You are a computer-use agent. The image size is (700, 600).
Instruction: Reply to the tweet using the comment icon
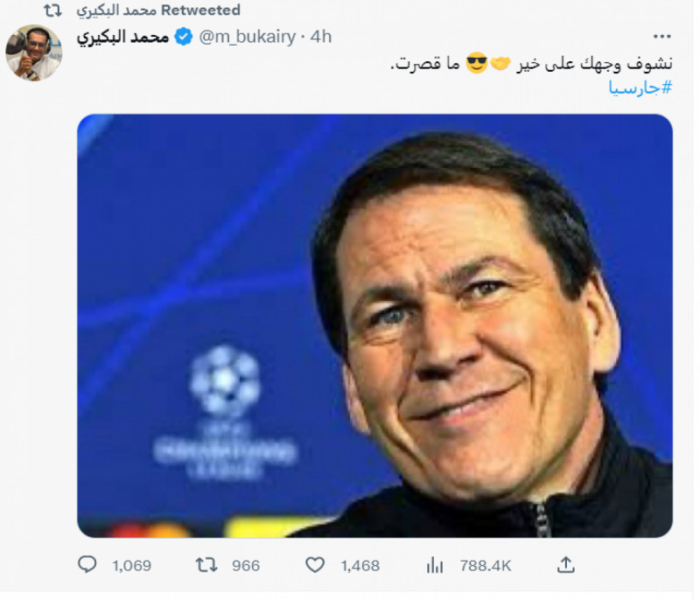tap(88, 565)
